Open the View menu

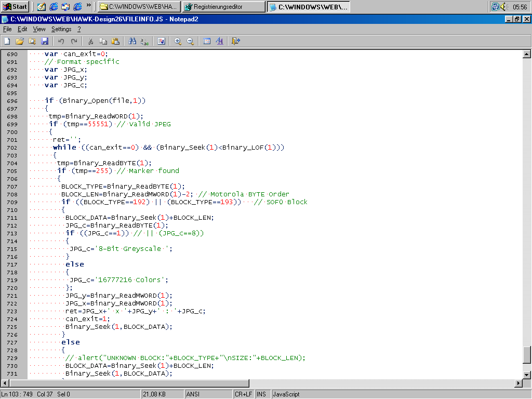click(x=39, y=29)
